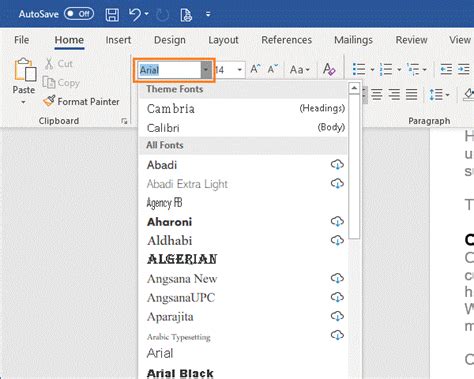Screen dimensions: 474x379
Task: Click the Clear All Formatting icon
Action: pos(329,69)
